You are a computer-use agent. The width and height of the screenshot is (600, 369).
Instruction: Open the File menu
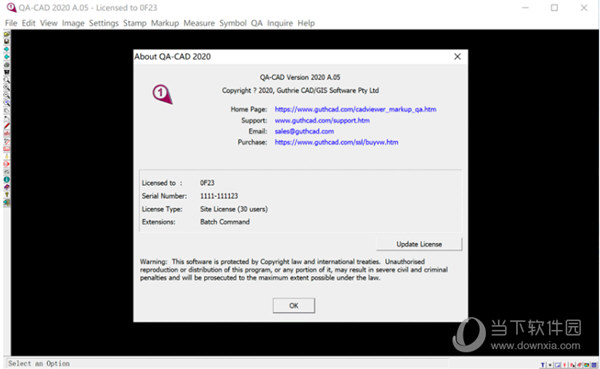pyautogui.click(x=11, y=23)
